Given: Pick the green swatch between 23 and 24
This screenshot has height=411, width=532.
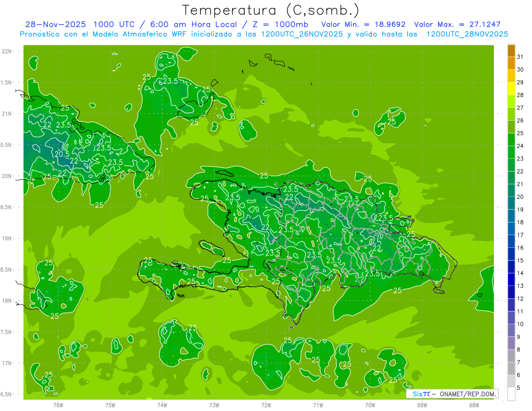Looking at the screenshot, I should [511, 152].
